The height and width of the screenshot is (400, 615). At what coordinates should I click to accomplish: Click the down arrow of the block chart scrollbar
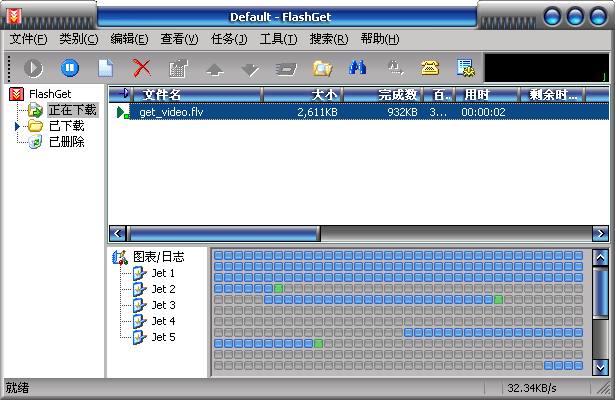tap(600, 367)
